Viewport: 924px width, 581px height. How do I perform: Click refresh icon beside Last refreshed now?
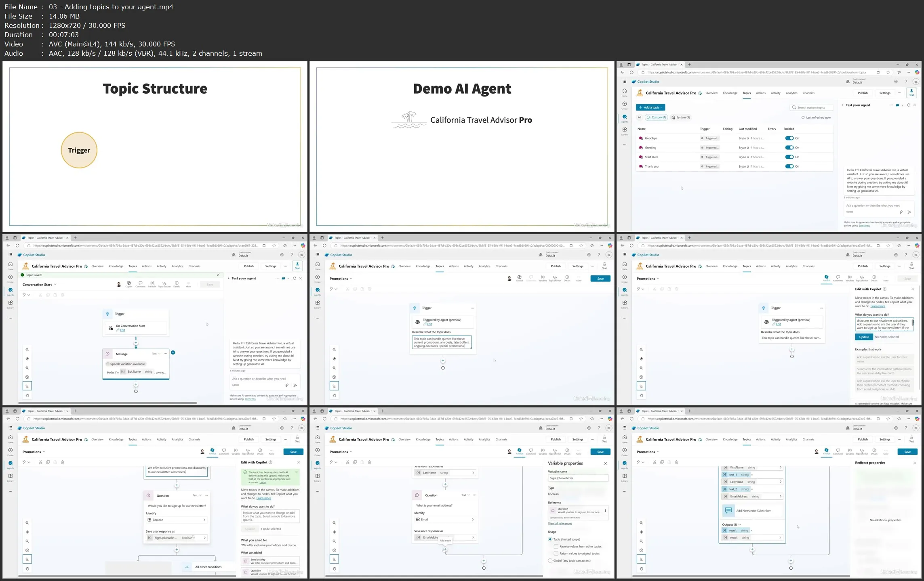coord(803,117)
